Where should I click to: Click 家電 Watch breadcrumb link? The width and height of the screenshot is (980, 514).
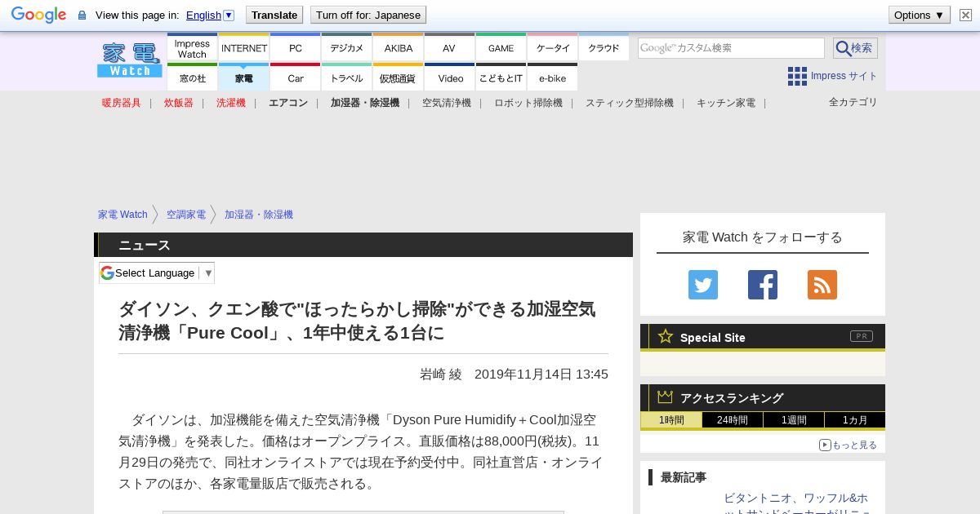(122, 215)
